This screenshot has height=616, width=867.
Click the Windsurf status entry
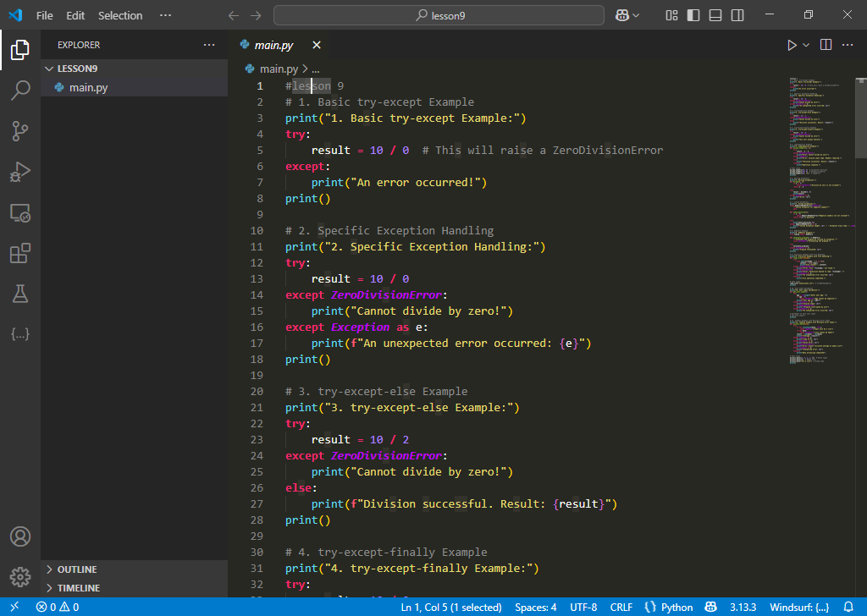pyautogui.click(x=799, y=607)
